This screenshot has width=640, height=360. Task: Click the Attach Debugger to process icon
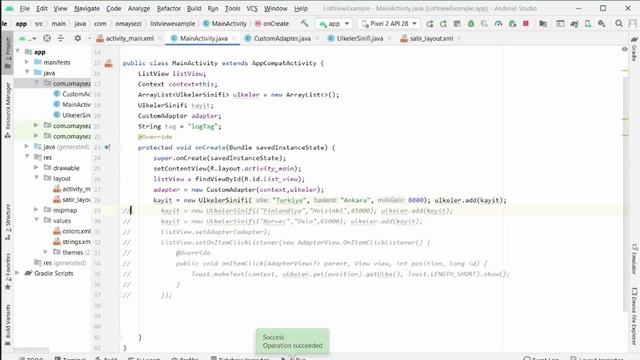(512, 24)
